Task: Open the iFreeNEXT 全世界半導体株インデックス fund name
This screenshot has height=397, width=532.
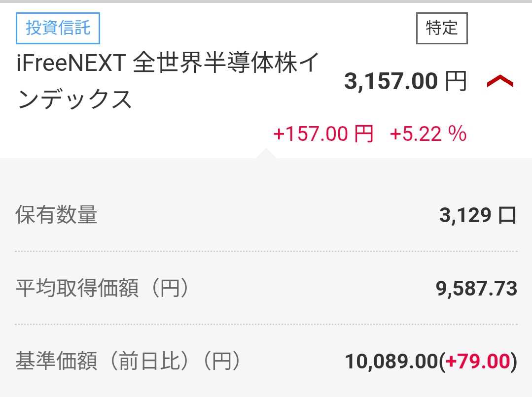Action: click(166, 82)
